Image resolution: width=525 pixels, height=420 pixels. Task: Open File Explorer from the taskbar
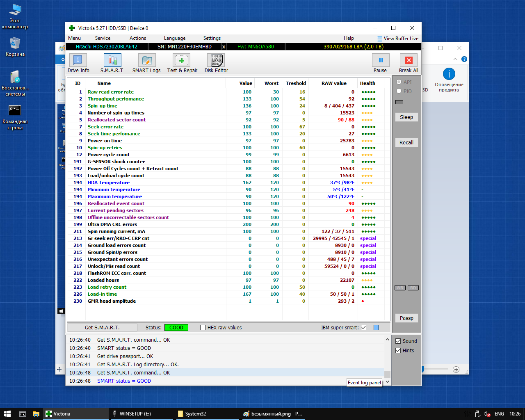36,414
